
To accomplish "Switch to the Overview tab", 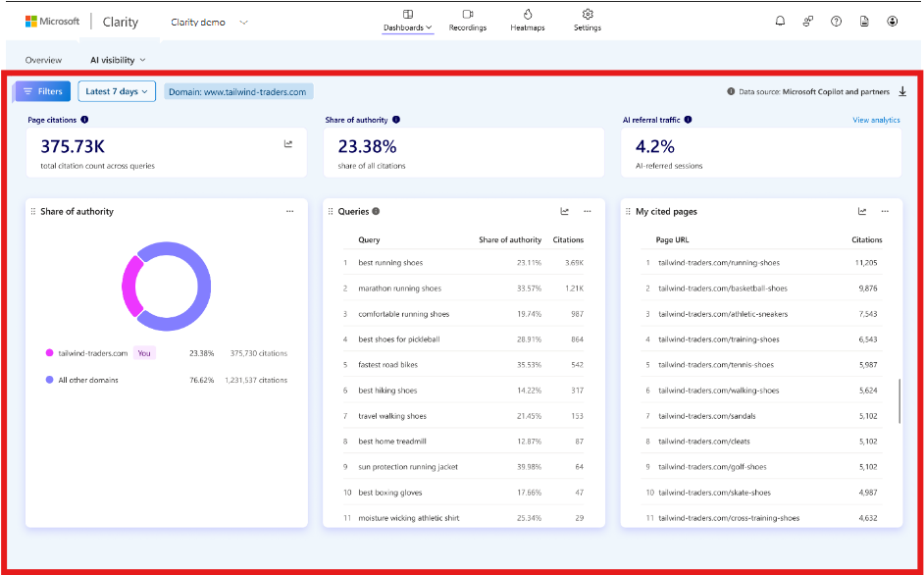I will (43, 60).
